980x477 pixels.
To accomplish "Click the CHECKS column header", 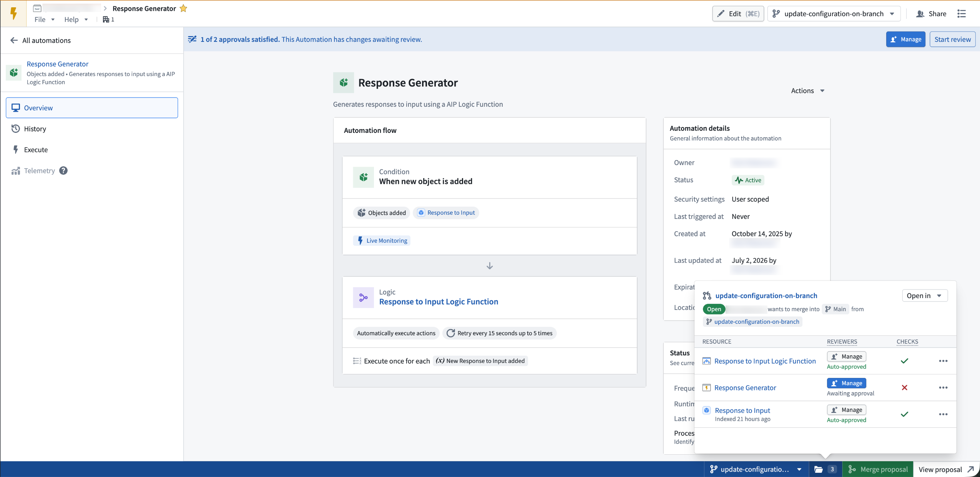I will (x=907, y=341).
